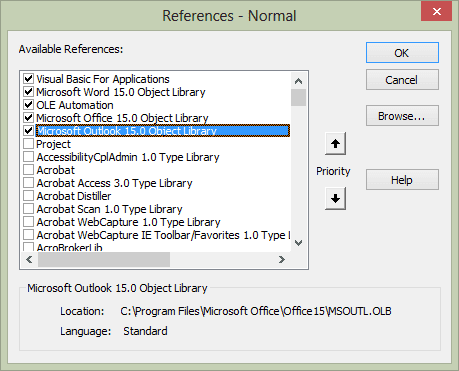
Task: Uncheck Microsoft Outlook 15.0 Object Library
Action: pos(29,131)
